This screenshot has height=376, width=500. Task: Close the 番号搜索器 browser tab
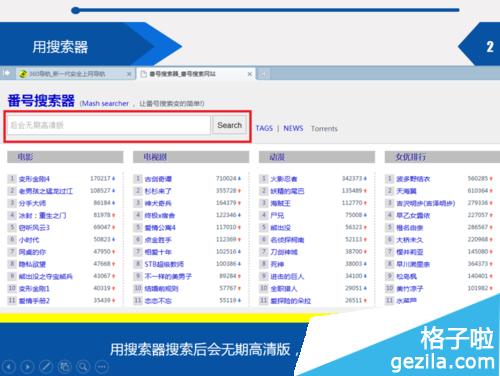[250, 74]
